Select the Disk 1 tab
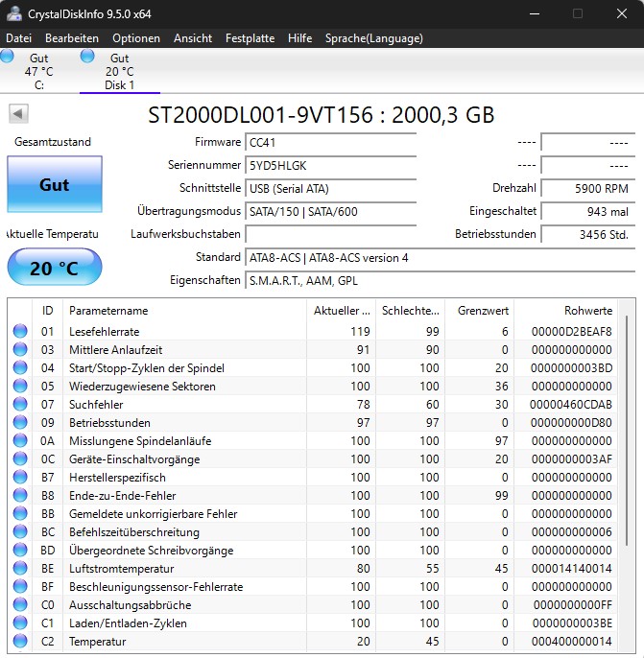 pyautogui.click(x=120, y=71)
